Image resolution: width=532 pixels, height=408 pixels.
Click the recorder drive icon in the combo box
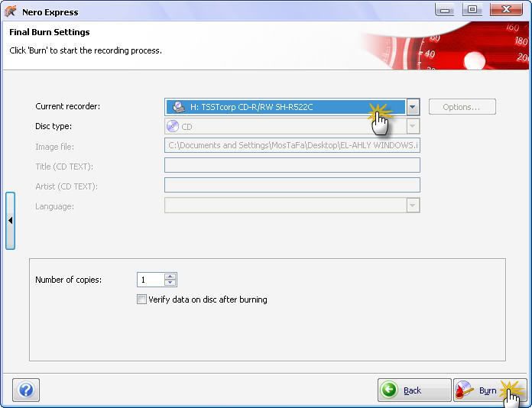coord(178,107)
